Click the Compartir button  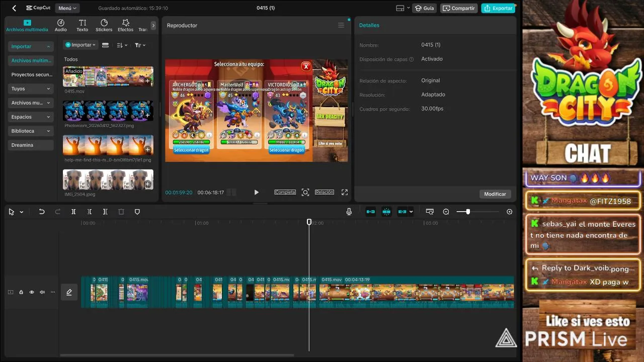(x=459, y=8)
